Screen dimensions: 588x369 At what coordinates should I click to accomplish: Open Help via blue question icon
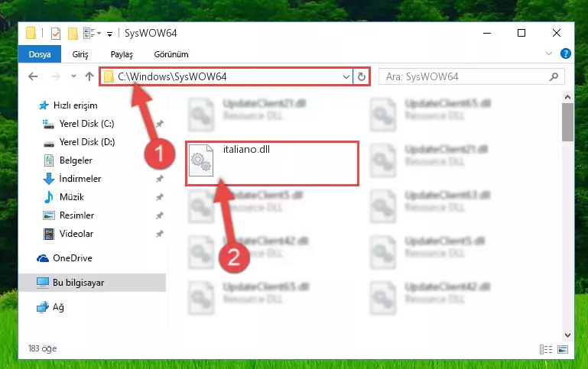pos(566,54)
